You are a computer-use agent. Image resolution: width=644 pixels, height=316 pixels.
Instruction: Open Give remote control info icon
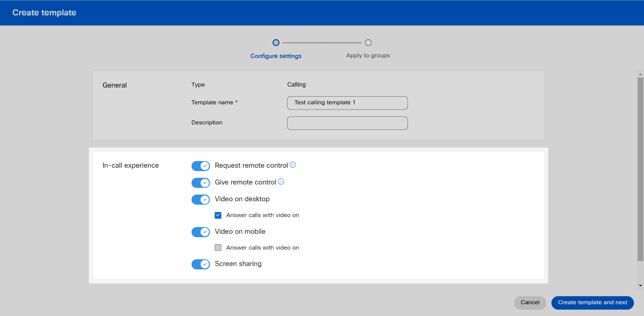[x=281, y=181]
